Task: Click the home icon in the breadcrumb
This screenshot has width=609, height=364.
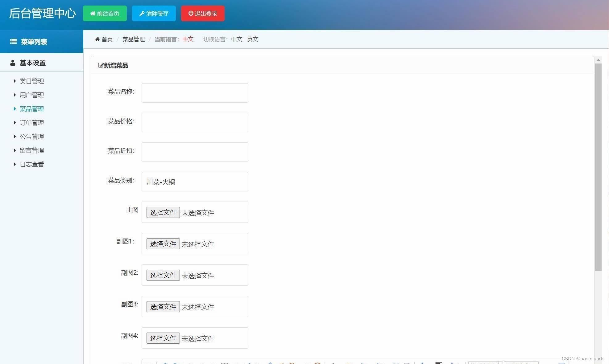Action: coord(97,39)
